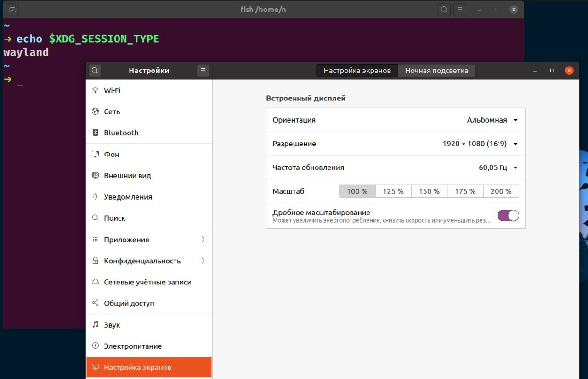This screenshot has height=379, width=588.
Task: Open Внешний вид settings panel
Action: tap(149, 175)
